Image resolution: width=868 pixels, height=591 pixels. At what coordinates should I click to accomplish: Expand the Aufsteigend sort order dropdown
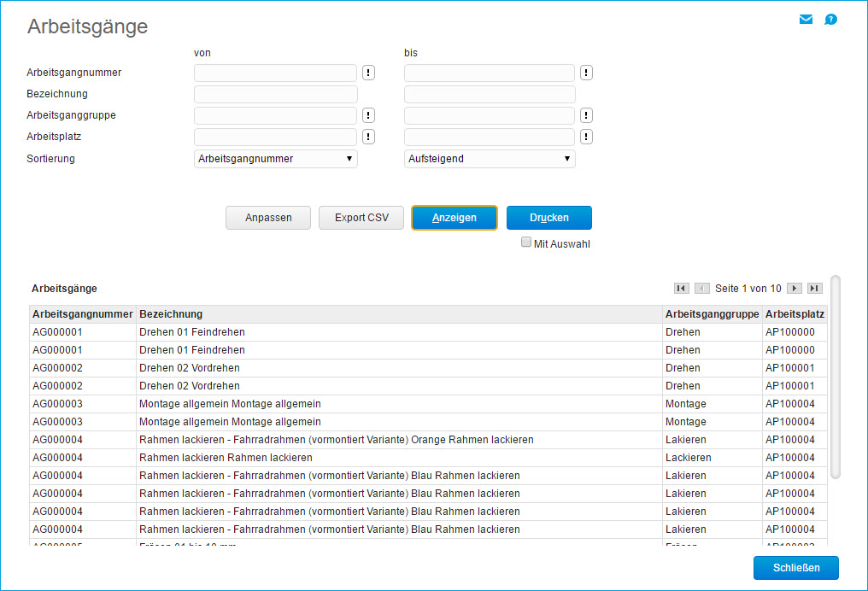click(489, 159)
